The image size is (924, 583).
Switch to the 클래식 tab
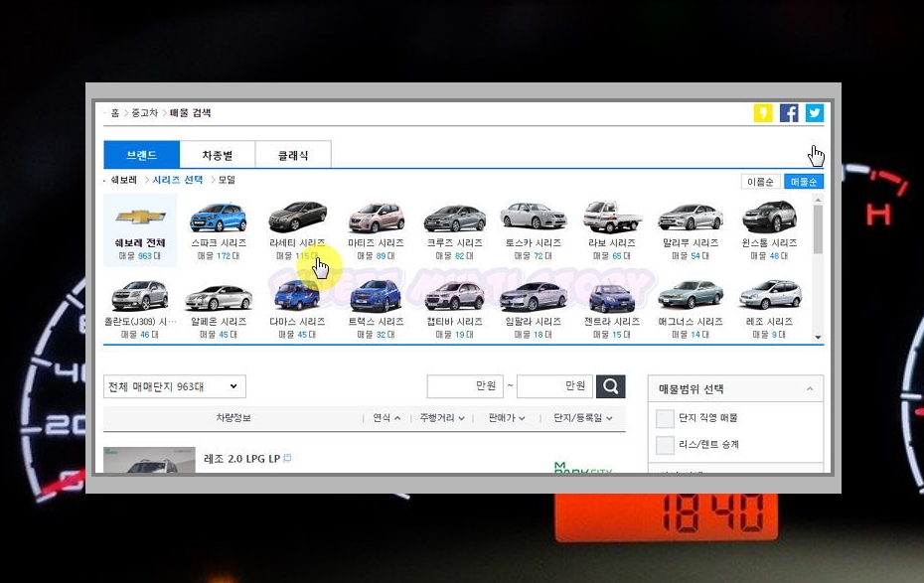(293, 155)
